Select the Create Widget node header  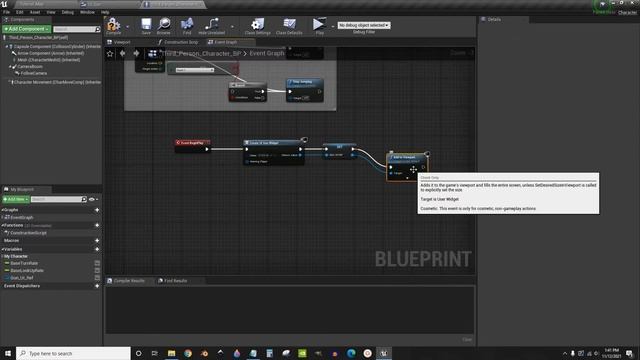[273, 143]
